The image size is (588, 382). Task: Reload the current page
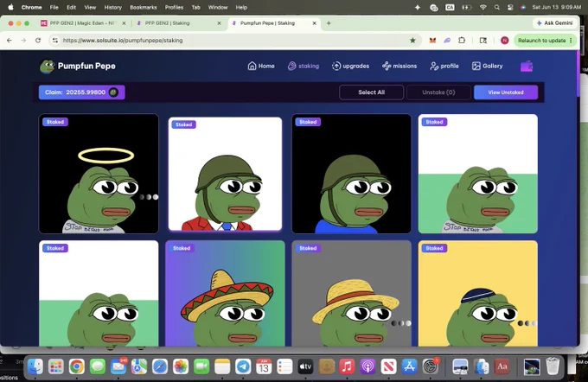pos(38,40)
